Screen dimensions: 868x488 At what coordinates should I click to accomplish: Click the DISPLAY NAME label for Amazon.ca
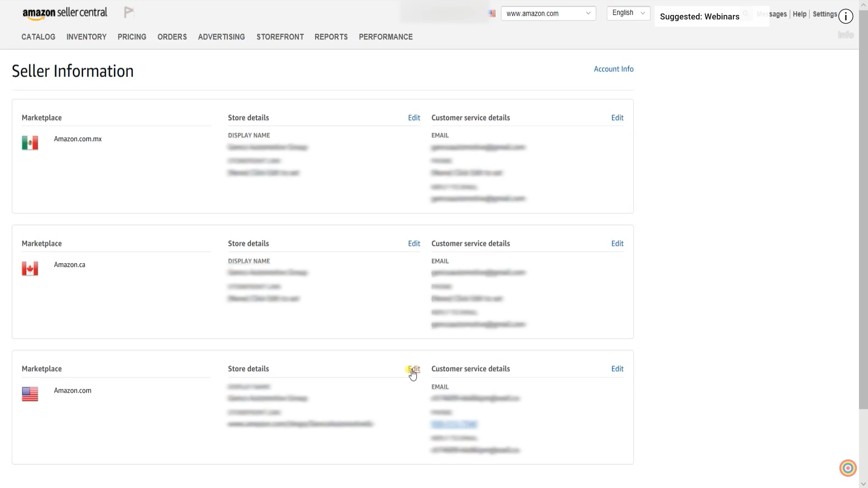[249, 261]
